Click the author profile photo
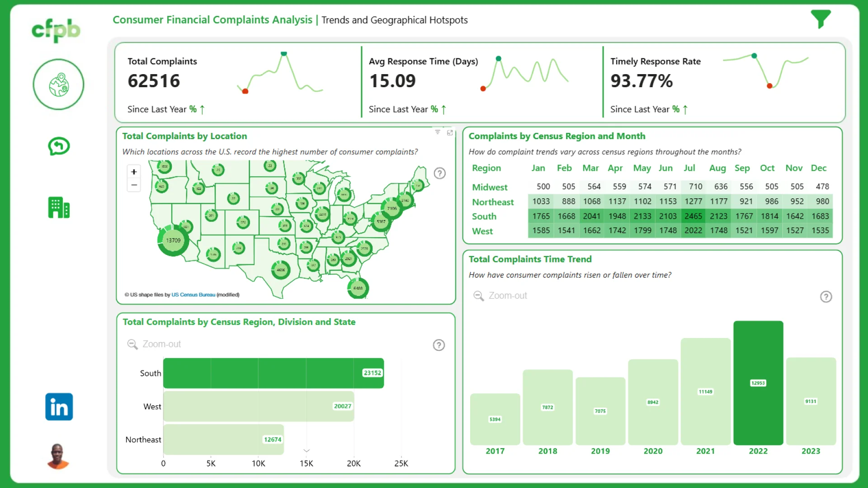Image resolution: width=868 pixels, height=488 pixels. (58, 456)
